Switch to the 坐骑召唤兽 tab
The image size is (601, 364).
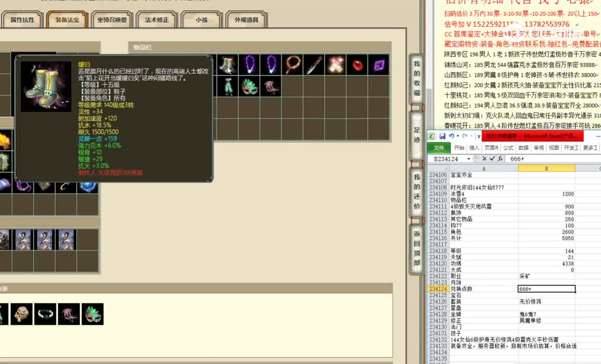112,20
